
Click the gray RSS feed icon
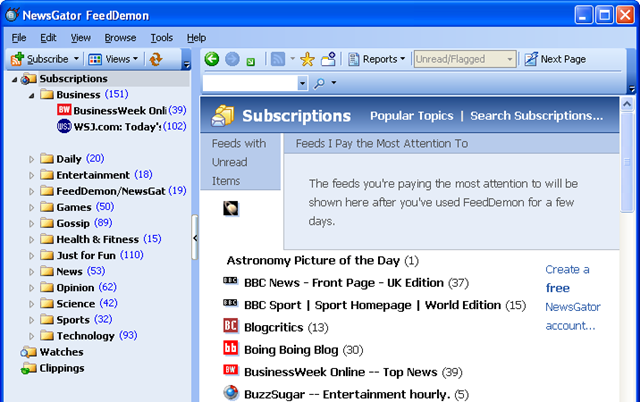[278, 59]
